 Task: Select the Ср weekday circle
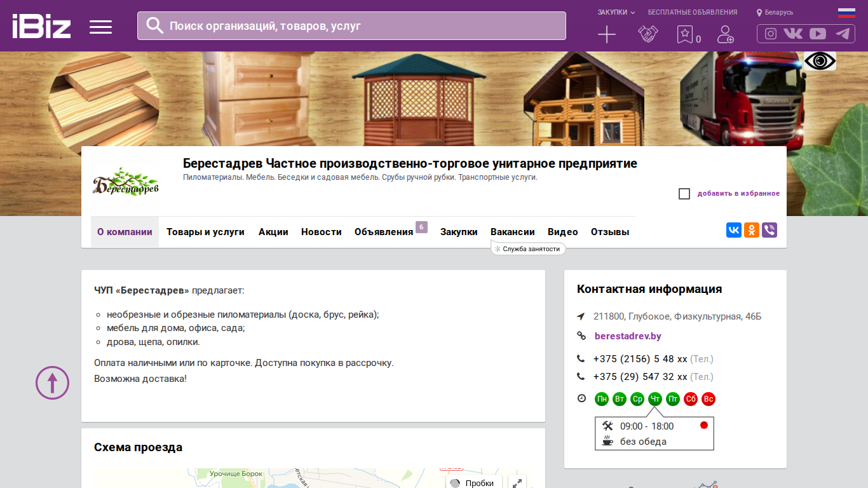pyautogui.click(x=637, y=399)
